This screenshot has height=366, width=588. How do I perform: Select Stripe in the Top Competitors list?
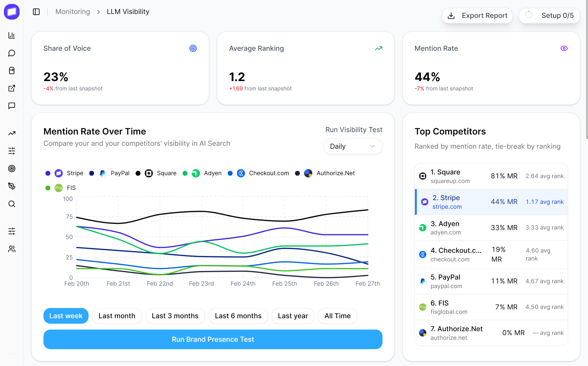[x=491, y=202]
